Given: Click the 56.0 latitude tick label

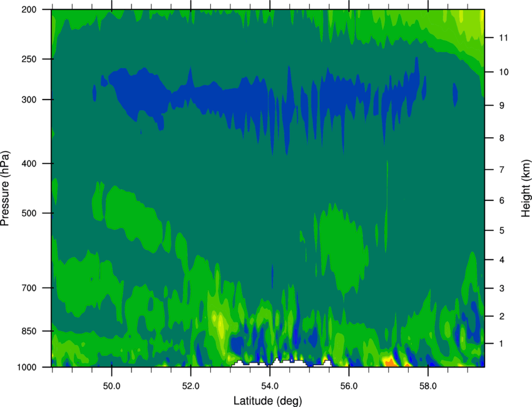Looking at the screenshot, I should pyautogui.click(x=349, y=386).
